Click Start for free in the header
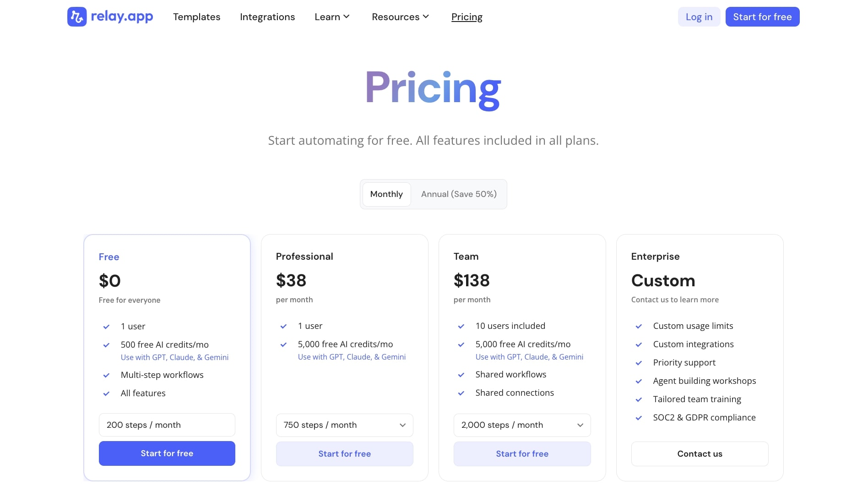This screenshot has height=502, width=868. coord(762,16)
